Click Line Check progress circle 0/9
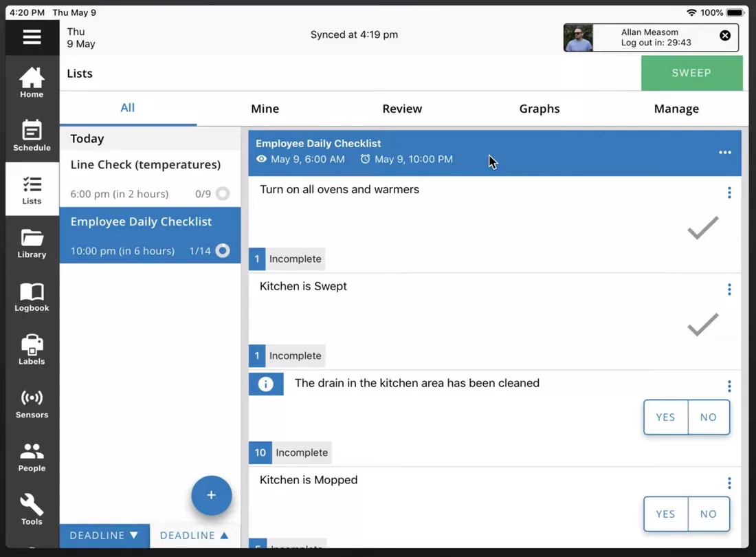The width and height of the screenshot is (756, 557). click(x=222, y=194)
